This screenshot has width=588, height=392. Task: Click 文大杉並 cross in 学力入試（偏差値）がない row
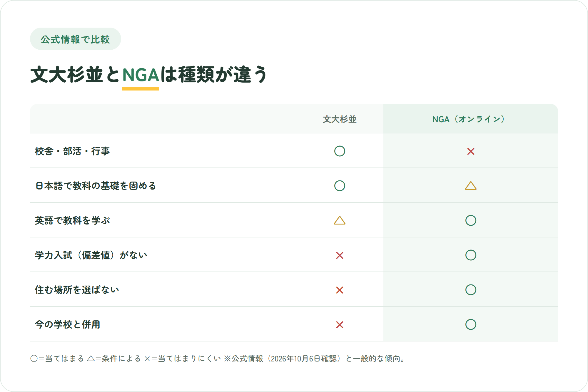click(x=340, y=255)
